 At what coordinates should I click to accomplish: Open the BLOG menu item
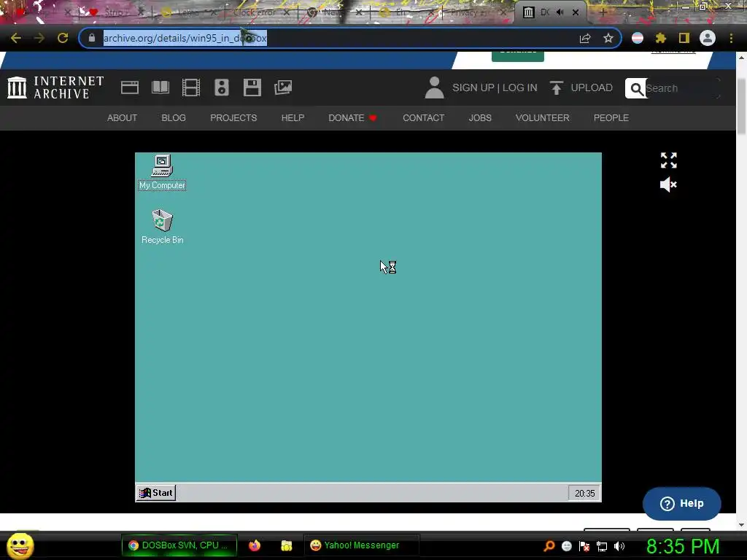(174, 117)
